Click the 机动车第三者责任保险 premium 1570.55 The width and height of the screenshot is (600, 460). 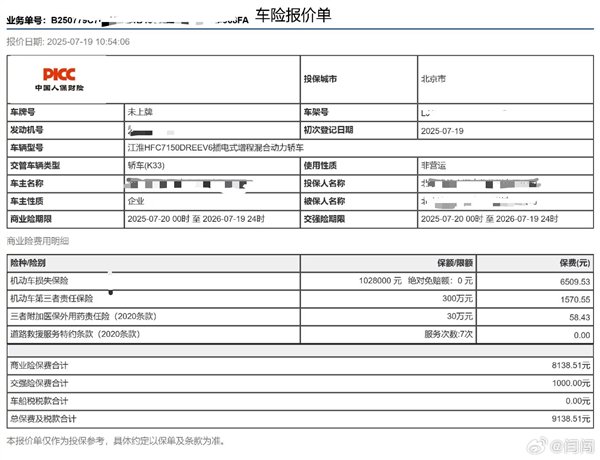click(x=575, y=299)
